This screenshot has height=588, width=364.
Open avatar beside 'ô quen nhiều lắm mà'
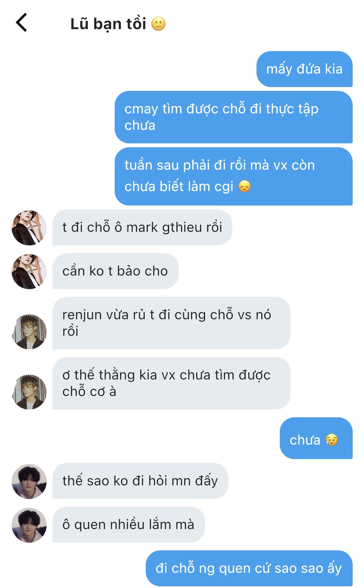click(29, 525)
